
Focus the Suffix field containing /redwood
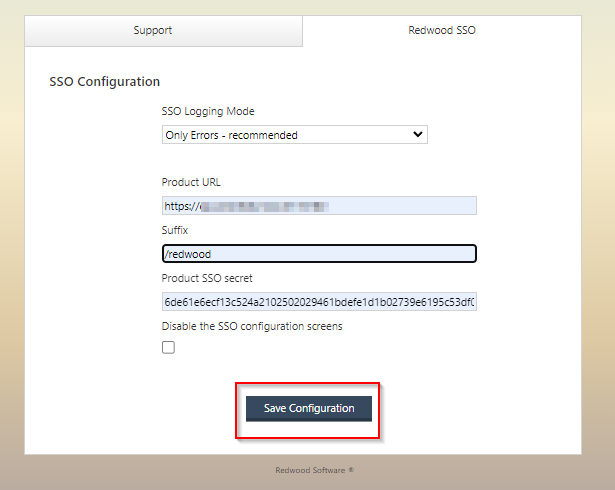pyautogui.click(x=319, y=253)
